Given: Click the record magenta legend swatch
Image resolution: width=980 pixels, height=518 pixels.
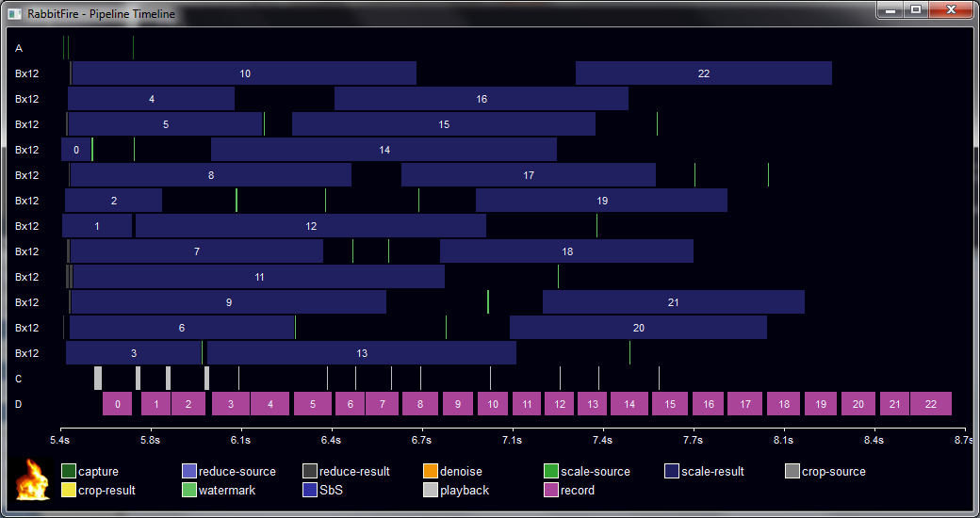Looking at the screenshot, I should pos(551,490).
